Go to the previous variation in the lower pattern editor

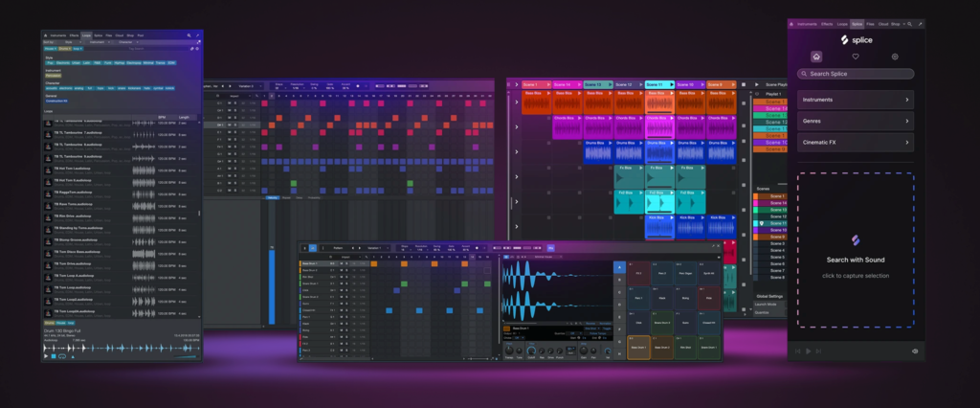point(353,248)
